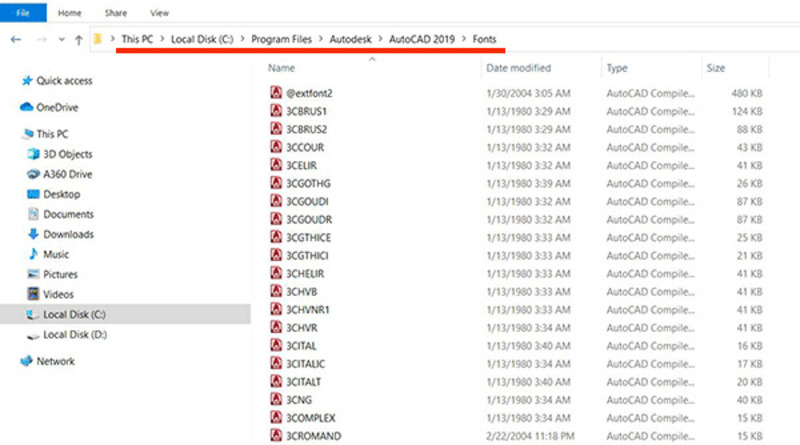The width and height of the screenshot is (800, 445).
Task: Sort files by Type column header
Action: click(617, 68)
